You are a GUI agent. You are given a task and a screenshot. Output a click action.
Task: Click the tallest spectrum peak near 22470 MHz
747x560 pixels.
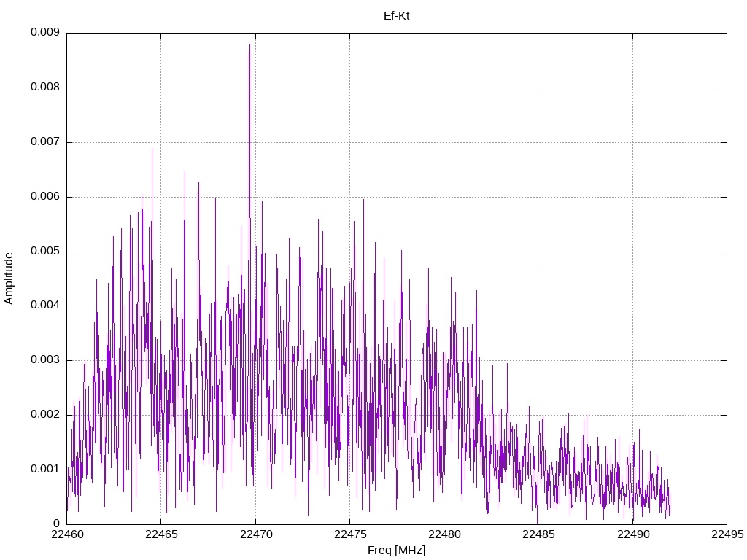pos(249,46)
